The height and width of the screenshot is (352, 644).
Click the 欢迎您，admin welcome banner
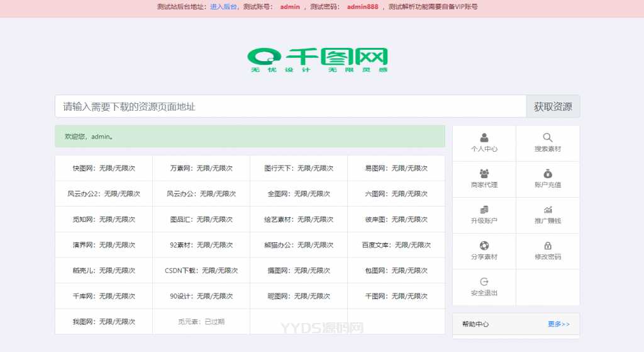tap(250, 137)
